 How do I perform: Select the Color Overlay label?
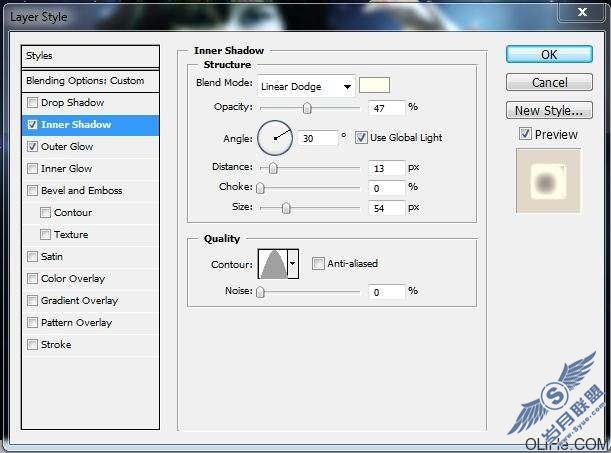coord(73,278)
